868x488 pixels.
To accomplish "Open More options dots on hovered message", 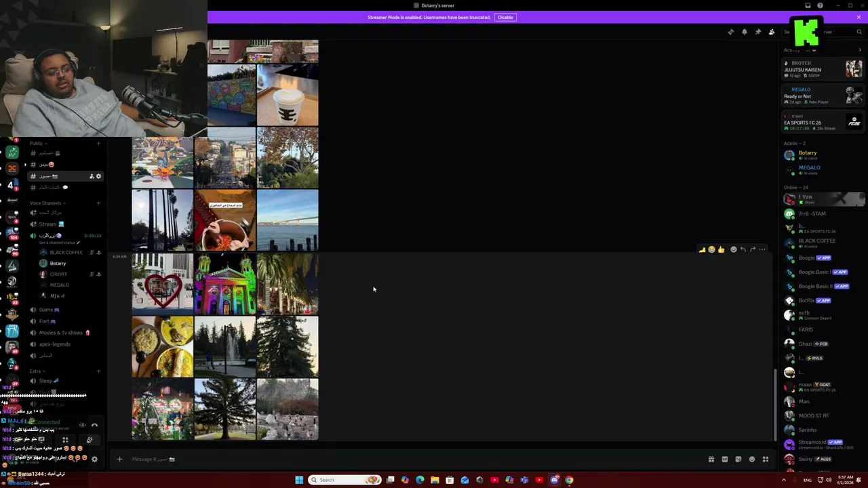I will 762,249.
